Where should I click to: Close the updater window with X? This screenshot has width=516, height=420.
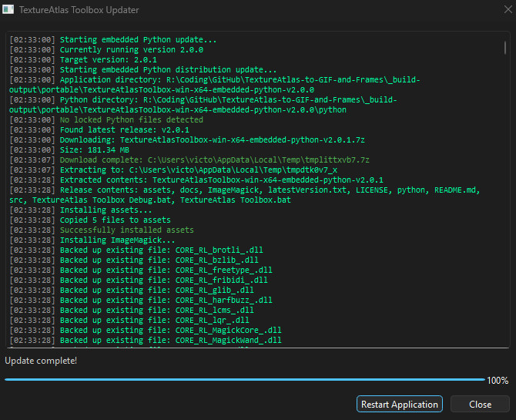click(x=508, y=9)
